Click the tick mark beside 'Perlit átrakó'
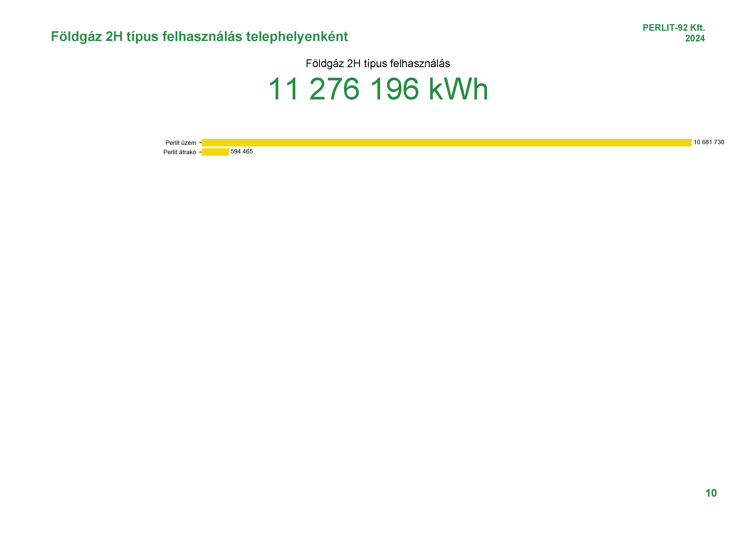 pos(200,152)
